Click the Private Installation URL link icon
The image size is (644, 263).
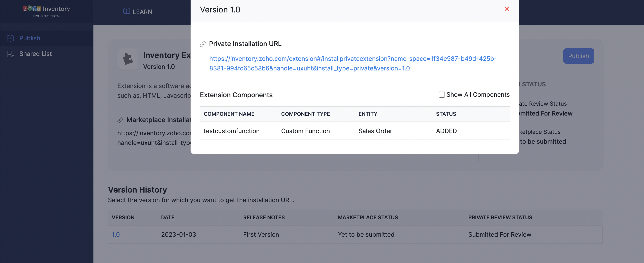tap(203, 44)
